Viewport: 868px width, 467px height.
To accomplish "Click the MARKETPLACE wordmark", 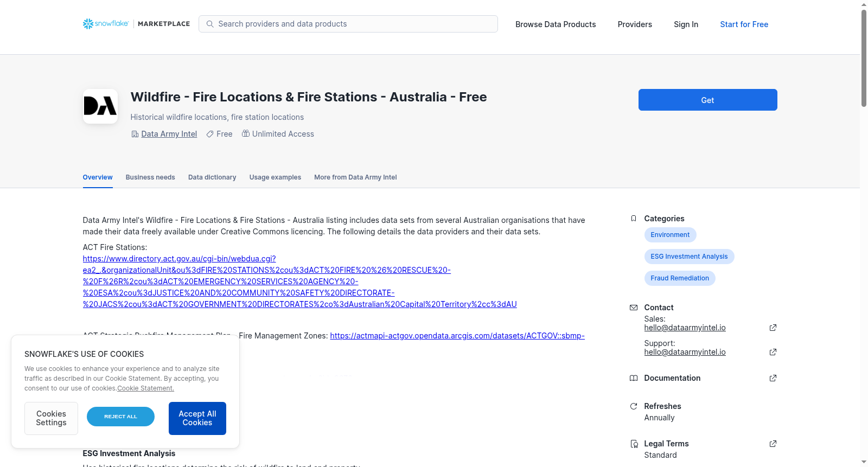I will tap(164, 24).
